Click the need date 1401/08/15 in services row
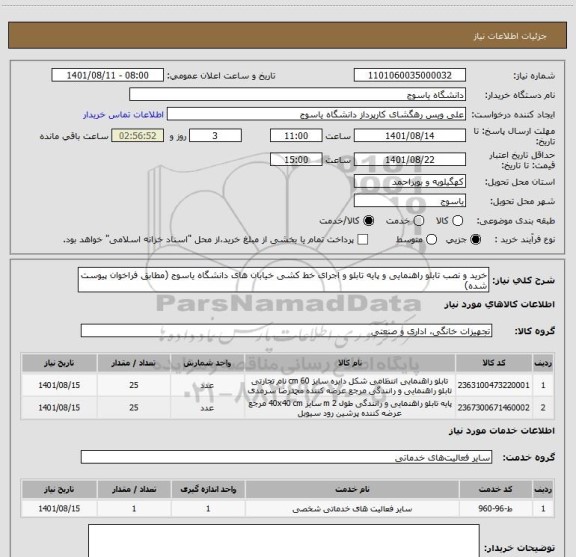576x557 pixels. [59, 509]
